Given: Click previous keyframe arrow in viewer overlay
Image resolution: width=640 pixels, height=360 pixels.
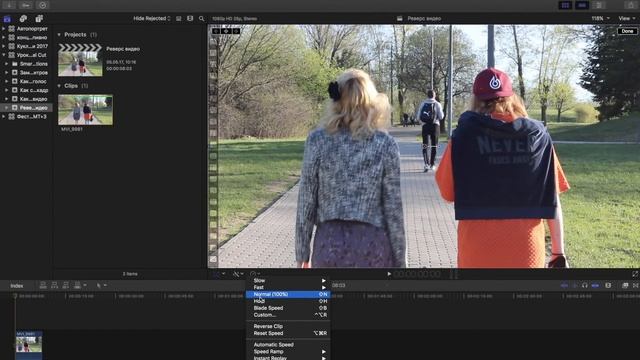Looking at the screenshot, I should pyautogui.click(x=216, y=31).
